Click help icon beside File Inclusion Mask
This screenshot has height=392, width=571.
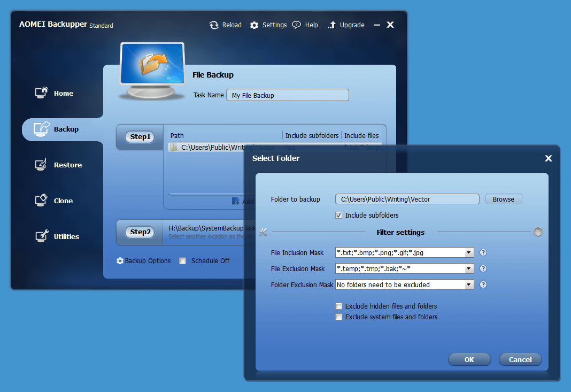click(x=483, y=252)
